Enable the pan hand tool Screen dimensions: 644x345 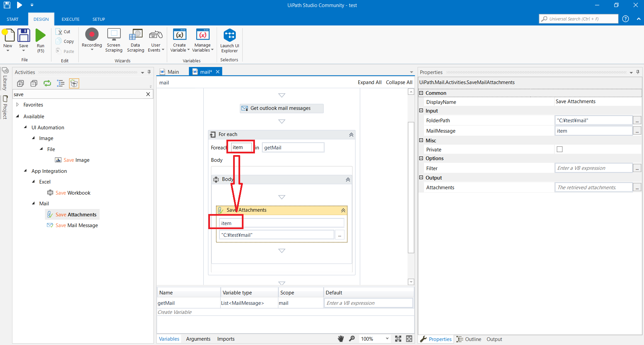pos(341,339)
